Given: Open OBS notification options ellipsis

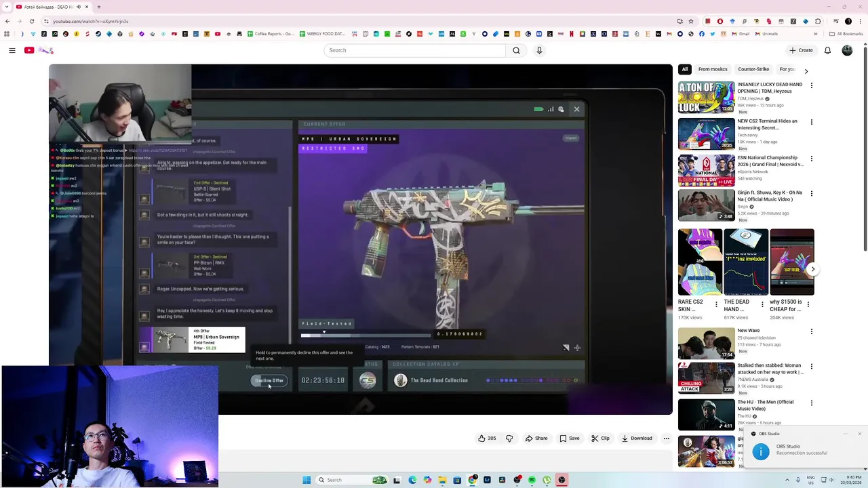Looking at the screenshot, I should pyautogui.click(x=846, y=434).
